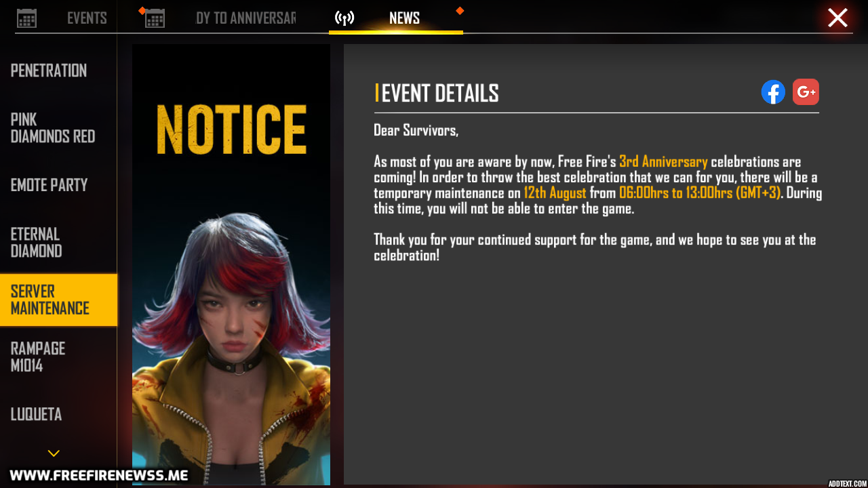This screenshot has height=488, width=868.
Task: Expand more news with the down chevron
Action: 54,453
